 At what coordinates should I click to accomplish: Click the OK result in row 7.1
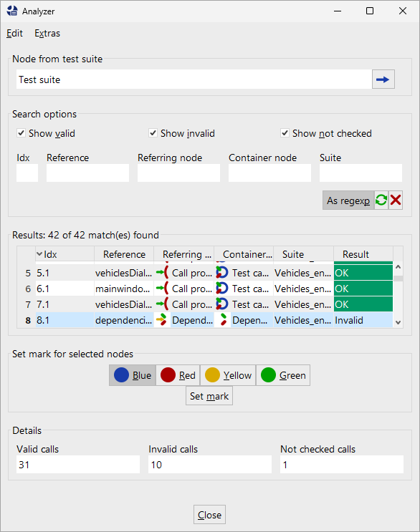363,304
